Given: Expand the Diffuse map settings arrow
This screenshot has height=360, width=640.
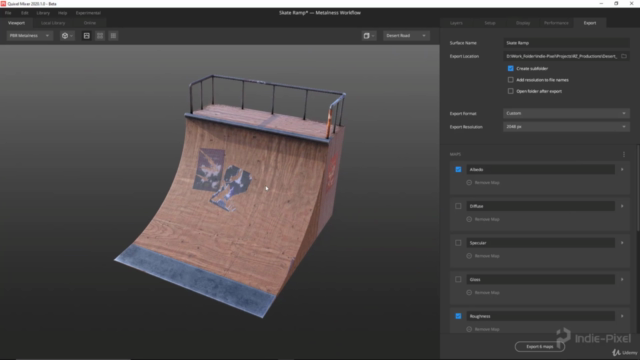Looking at the screenshot, I should coord(622,206).
